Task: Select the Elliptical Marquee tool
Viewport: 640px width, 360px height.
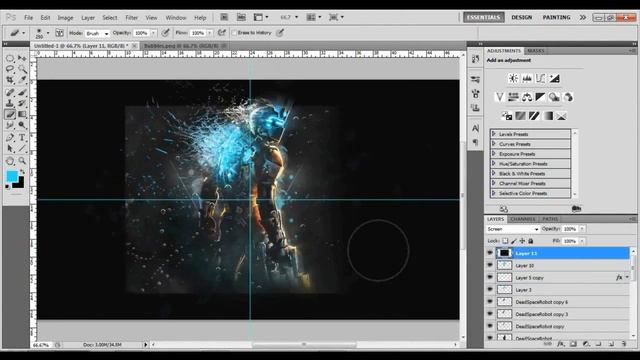Action: [10, 58]
